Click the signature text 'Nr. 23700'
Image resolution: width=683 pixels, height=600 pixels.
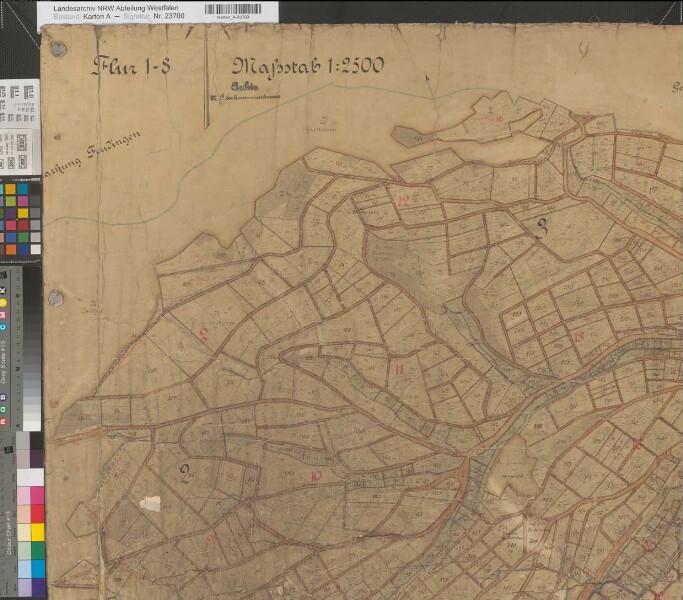169,16
